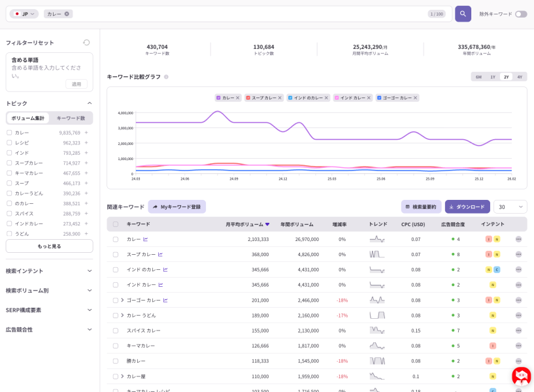Select the 4Y graph time range
Viewport: 534px width, 392px height.
(x=520, y=77)
